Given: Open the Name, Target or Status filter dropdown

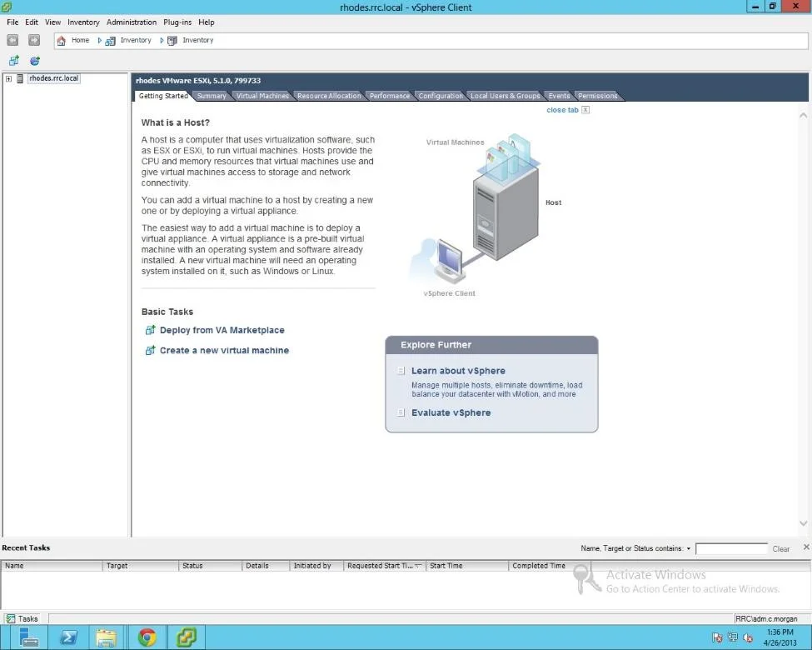Looking at the screenshot, I should click(x=689, y=548).
